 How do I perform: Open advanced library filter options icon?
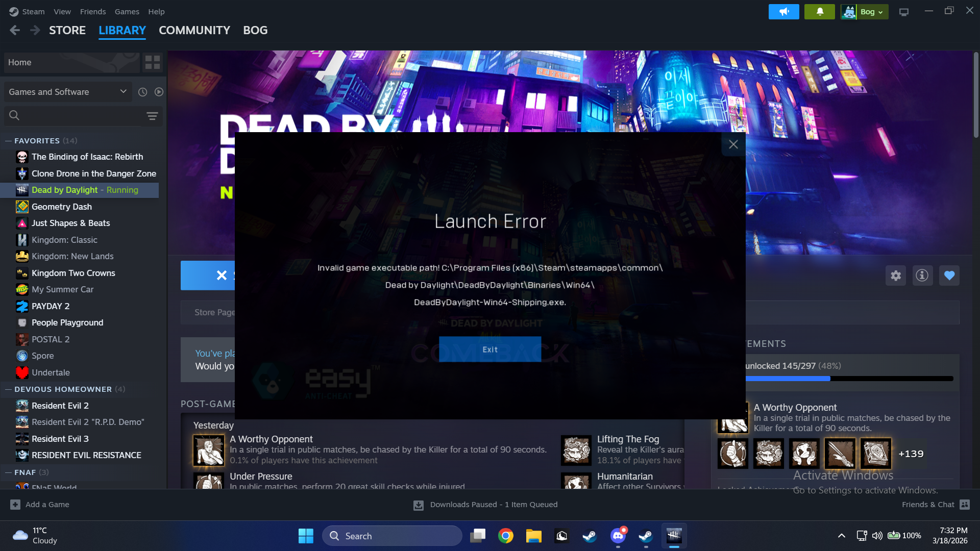point(152,116)
